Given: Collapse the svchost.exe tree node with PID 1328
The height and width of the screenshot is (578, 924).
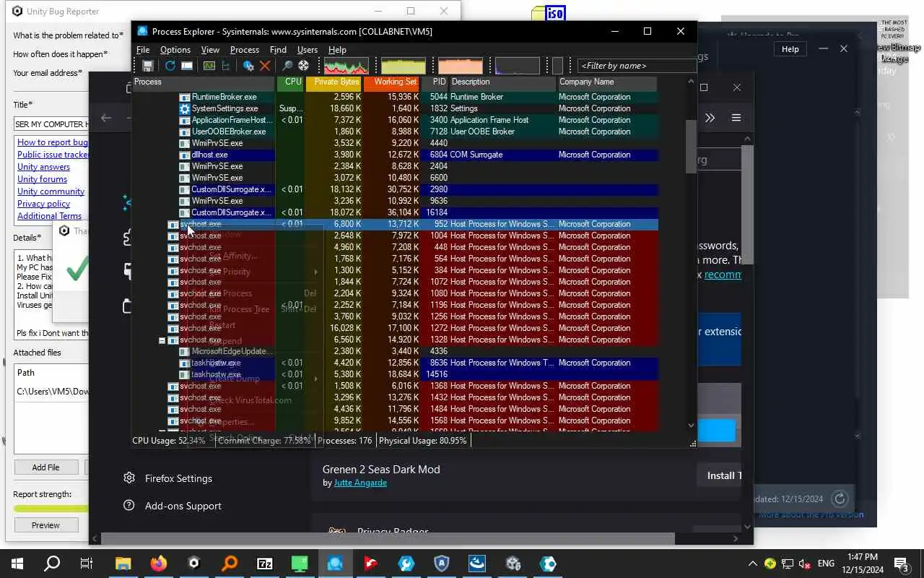Looking at the screenshot, I should (162, 340).
